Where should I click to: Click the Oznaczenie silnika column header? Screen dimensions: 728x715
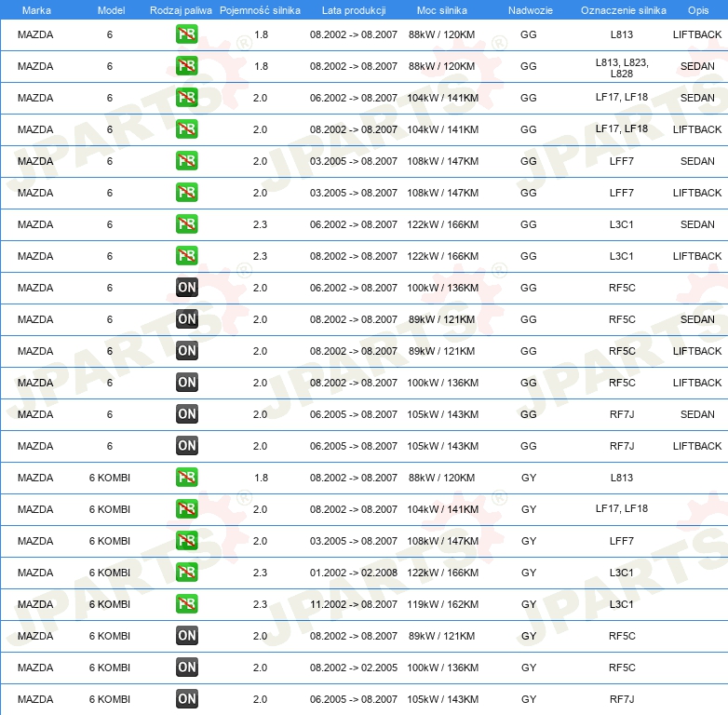[x=623, y=10]
